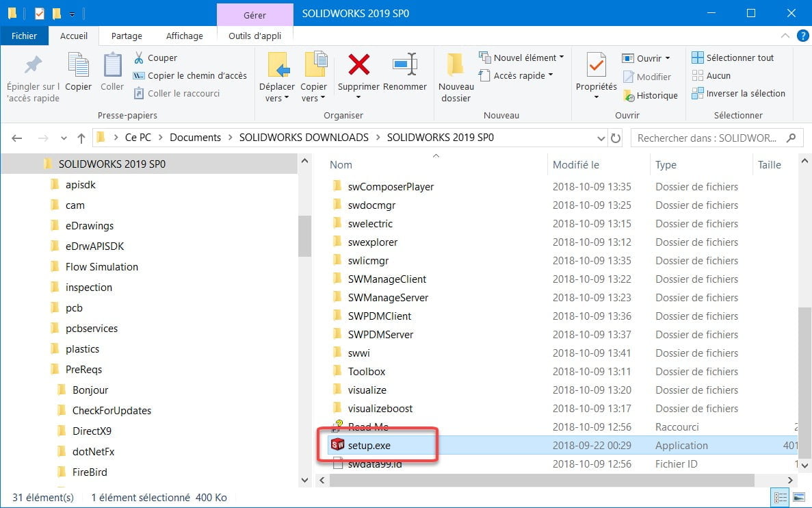Switch to the Affichage tab
Screen dimensions: 812x508
184,36
